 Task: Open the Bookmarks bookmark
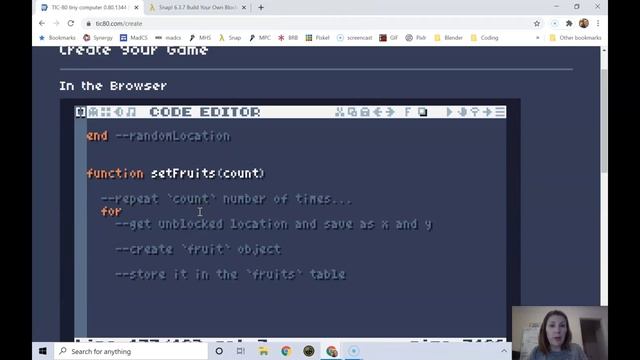(x=57, y=38)
